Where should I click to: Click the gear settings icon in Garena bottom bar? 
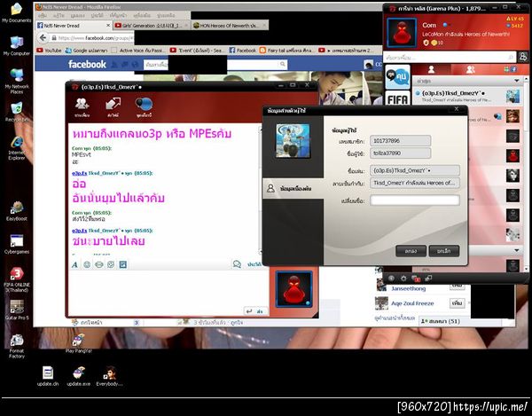[403, 279]
